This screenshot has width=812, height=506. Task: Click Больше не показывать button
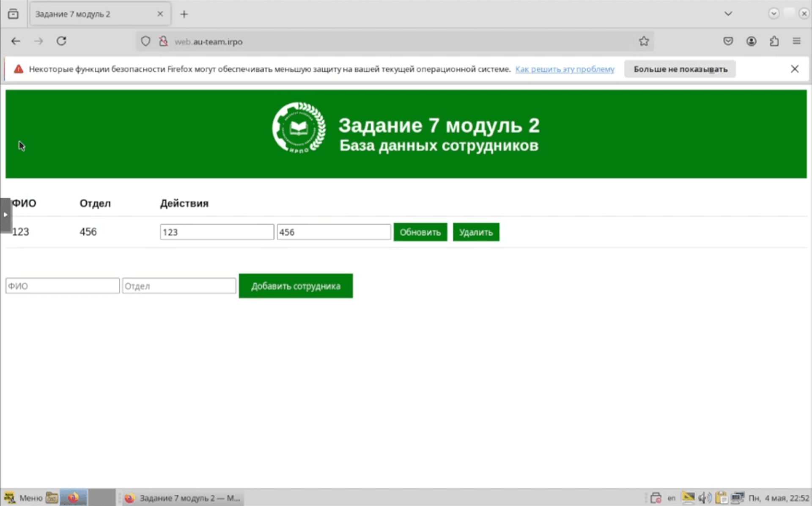[x=680, y=69]
